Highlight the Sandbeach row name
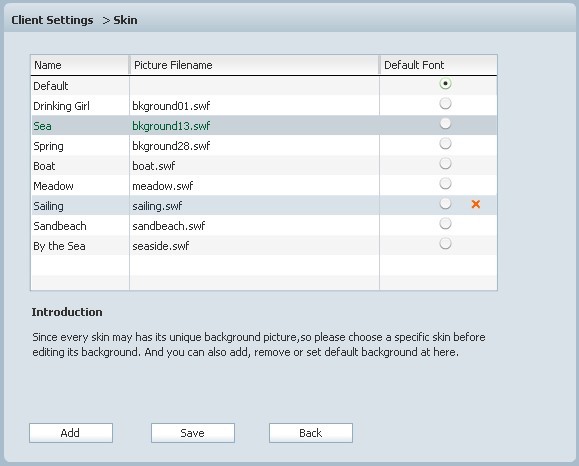The width and height of the screenshot is (579, 466). [60, 226]
